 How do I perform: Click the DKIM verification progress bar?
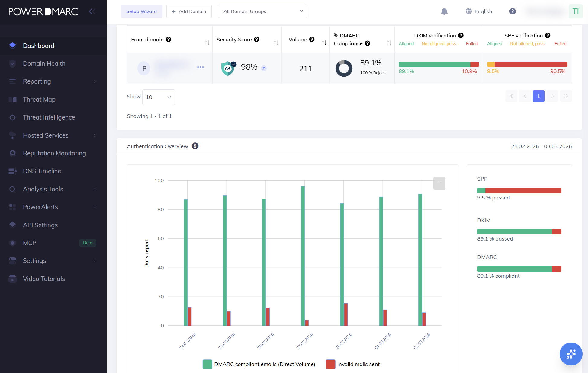pyautogui.click(x=439, y=64)
